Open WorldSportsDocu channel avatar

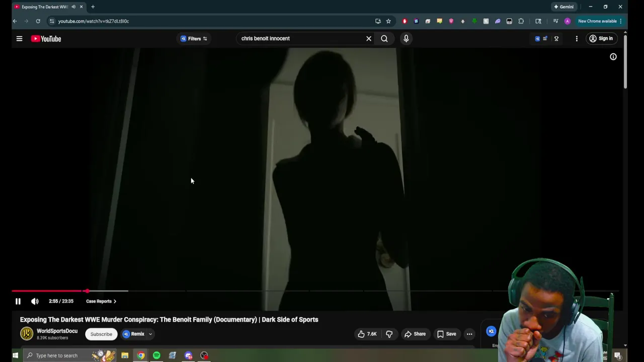click(x=27, y=334)
